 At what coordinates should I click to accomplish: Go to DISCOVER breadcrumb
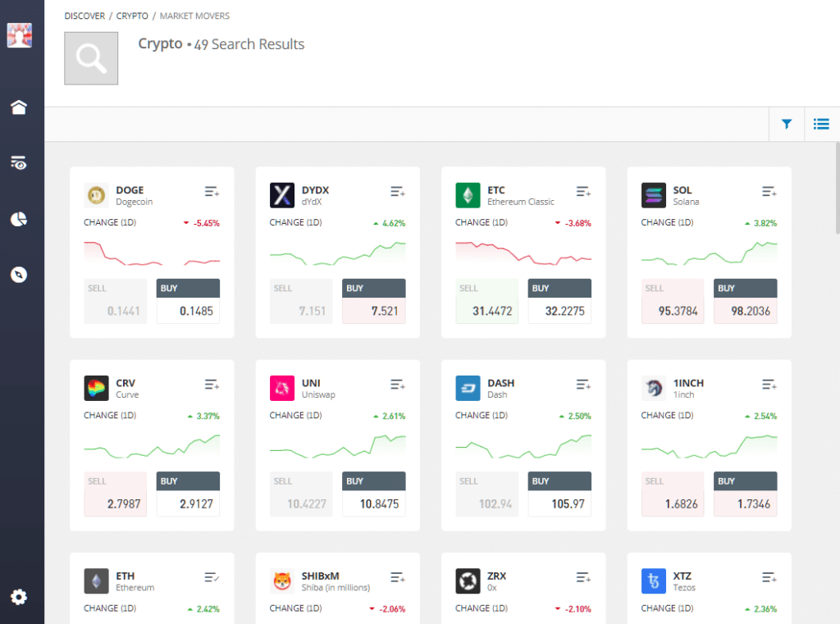[84, 16]
